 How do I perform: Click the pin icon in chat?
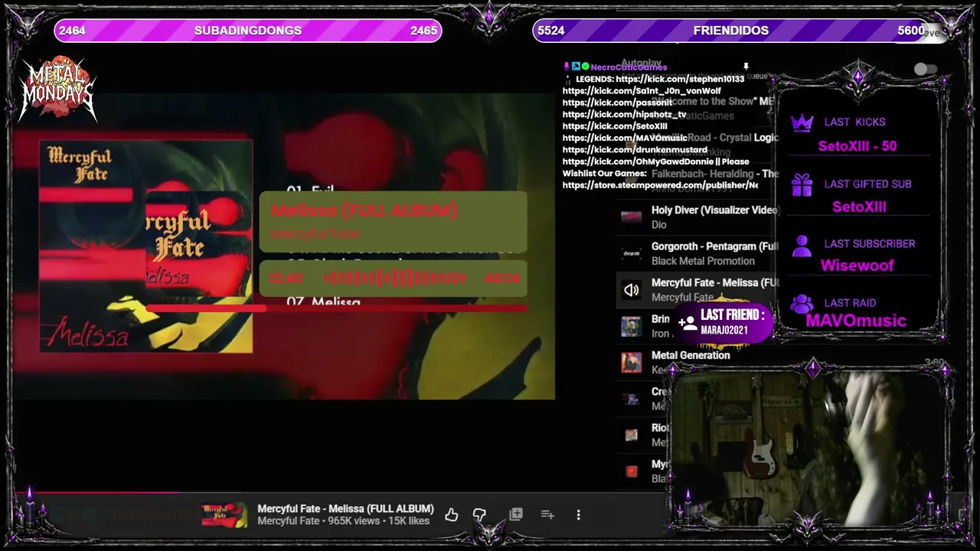pos(746,67)
